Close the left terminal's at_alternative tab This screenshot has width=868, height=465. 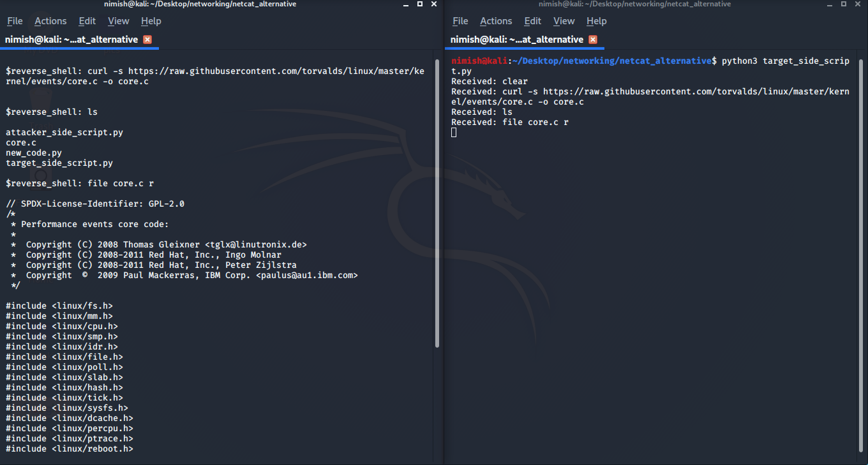coord(147,39)
